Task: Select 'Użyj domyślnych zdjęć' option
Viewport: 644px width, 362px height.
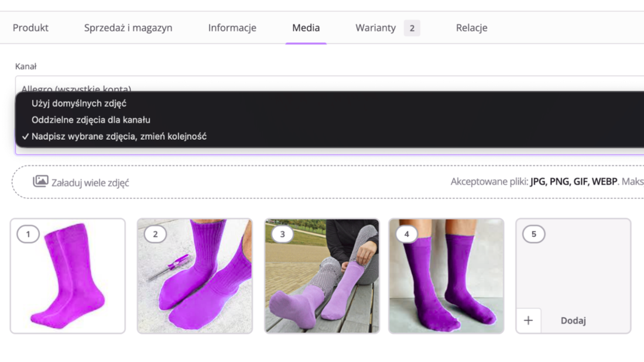Action: [79, 104]
